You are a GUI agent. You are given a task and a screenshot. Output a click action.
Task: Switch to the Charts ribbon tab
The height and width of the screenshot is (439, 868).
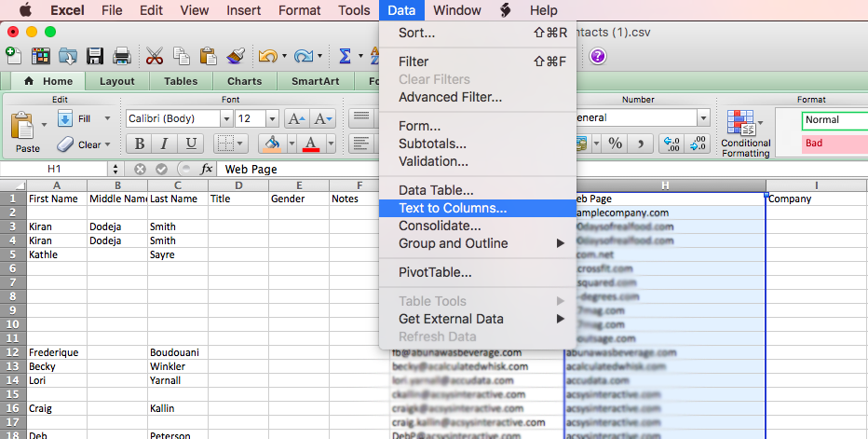point(244,81)
